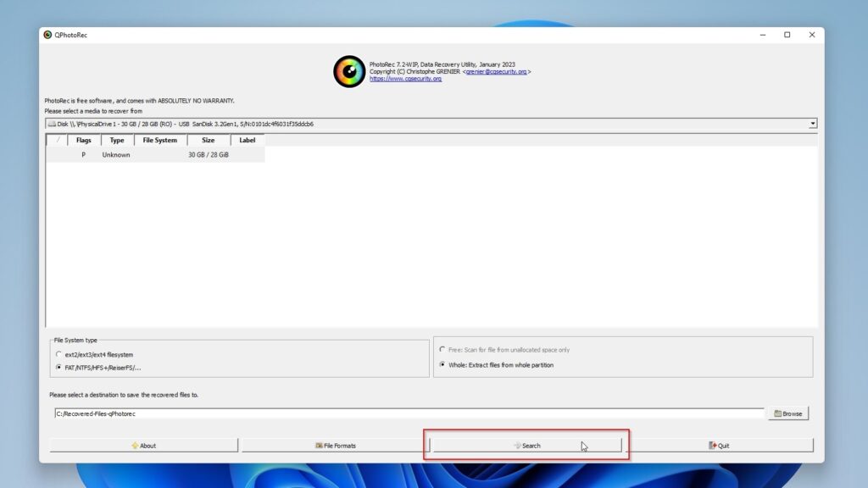Browse for a destination folder
This screenshot has width=868, height=488.
coord(788,413)
